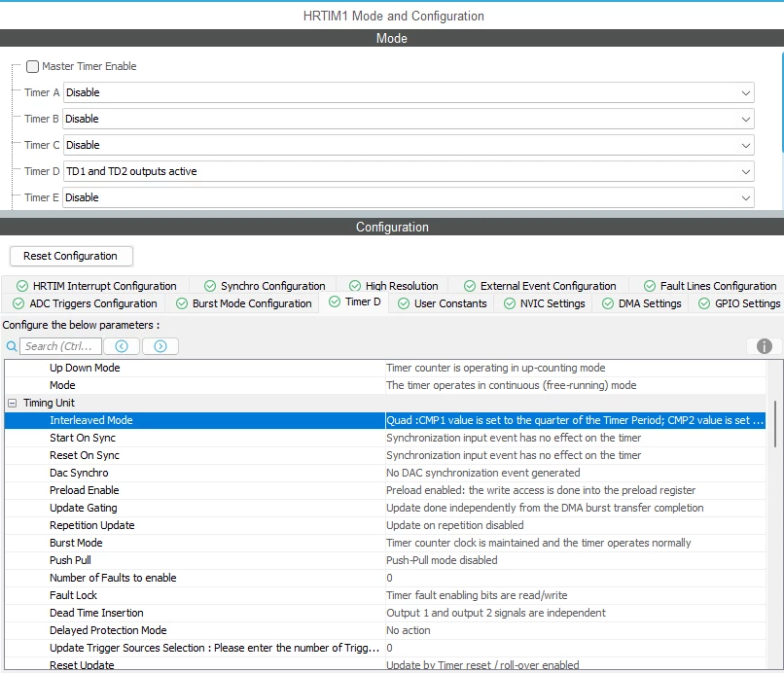784x673 pixels.
Task: Open the User Constants tab
Action: point(442,303)
